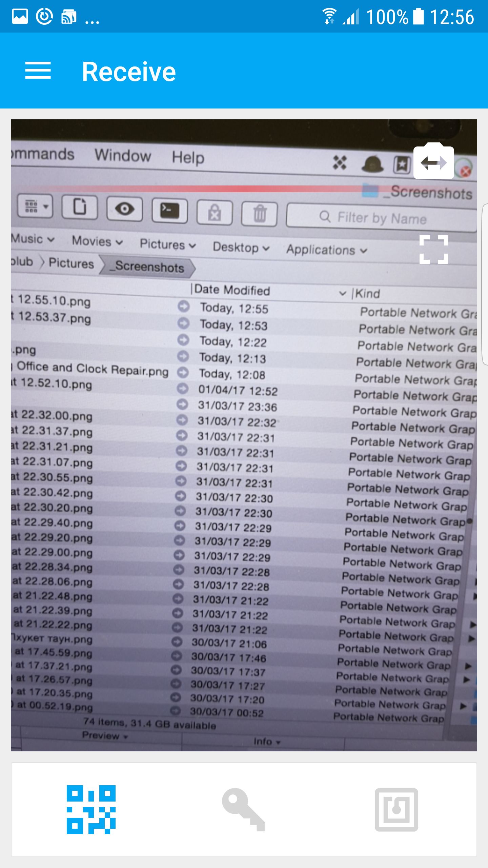The image size is (488, 868).
Task: Expand the Applications favorites dropdown
Action: [327, 250]
